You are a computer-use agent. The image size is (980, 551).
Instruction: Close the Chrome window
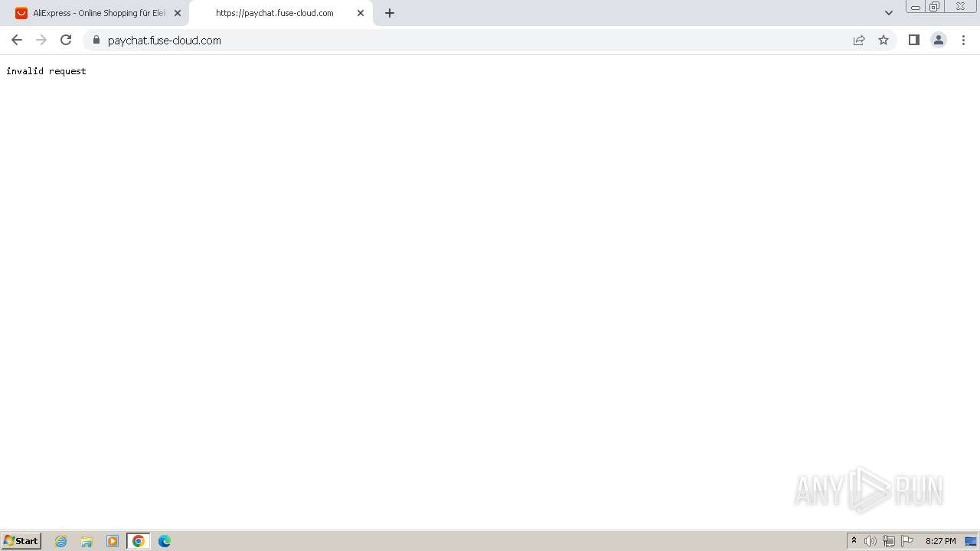pyautogui.click(x=960, y=7)
